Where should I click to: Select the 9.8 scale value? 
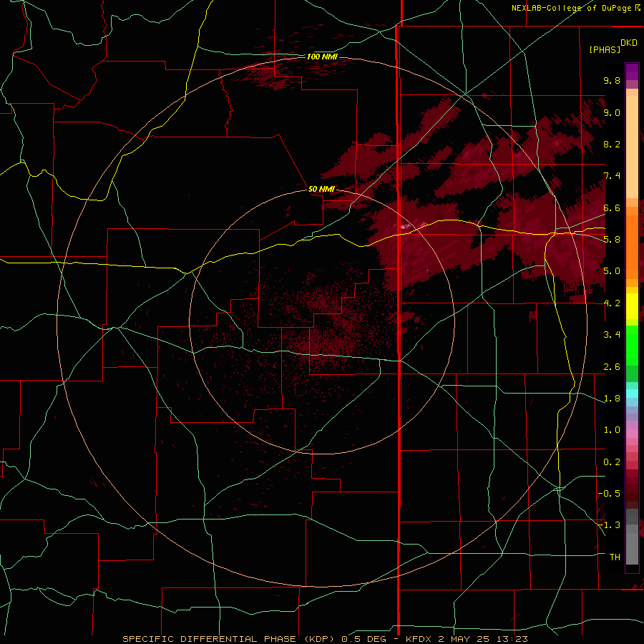tap(612, 80)
